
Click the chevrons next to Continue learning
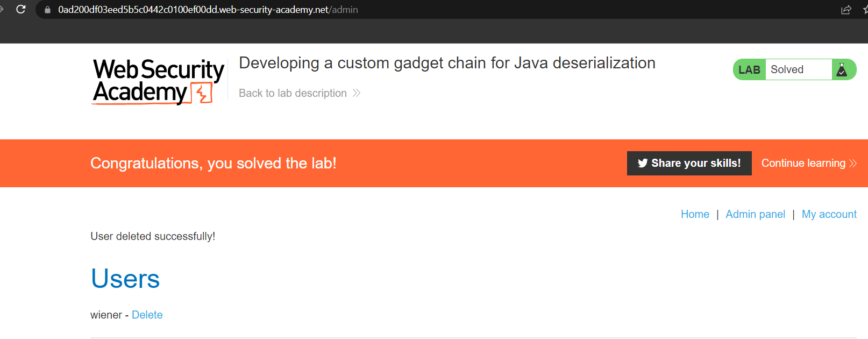pos(853,163)
